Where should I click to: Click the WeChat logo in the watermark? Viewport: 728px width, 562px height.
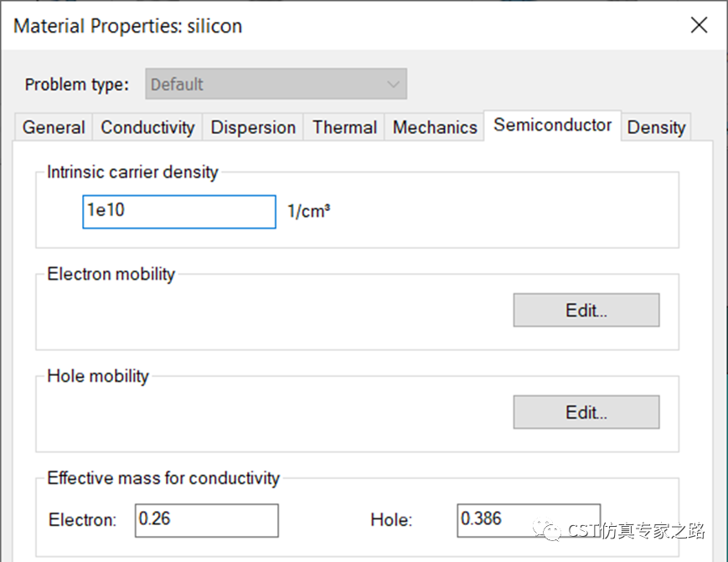pos(547,530)
